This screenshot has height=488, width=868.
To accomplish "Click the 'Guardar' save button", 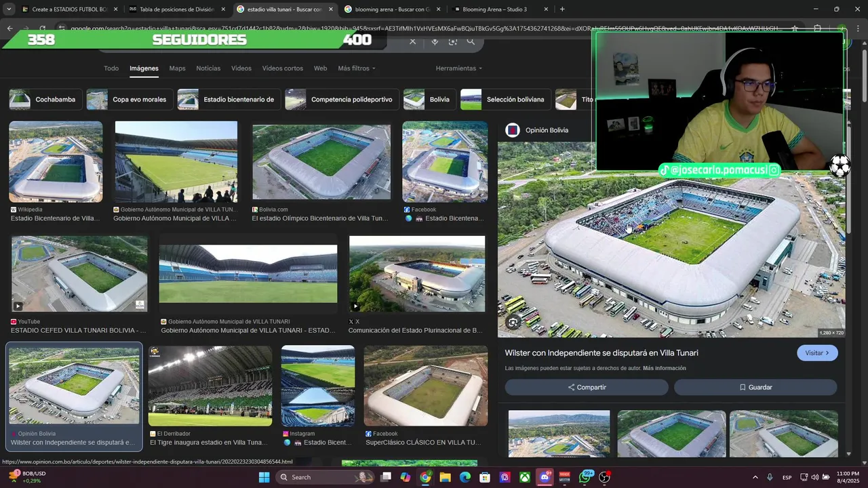I will click(x=755, y=387).
